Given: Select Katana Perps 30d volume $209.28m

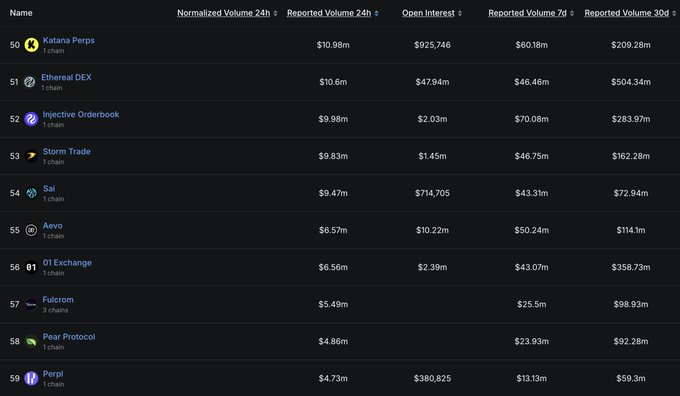Looking at the screenshot, I should click(631, 45).
